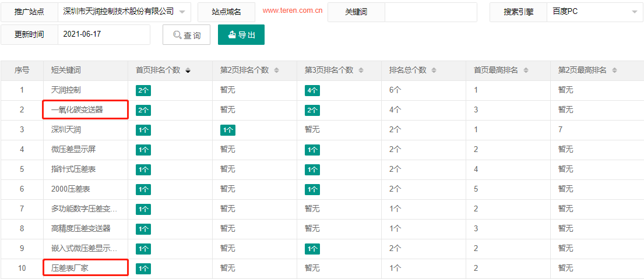This screenshot has width=644, height=279.
Task: Click the 4个 badge for 天润控制
Action: [x=312, y=90]
